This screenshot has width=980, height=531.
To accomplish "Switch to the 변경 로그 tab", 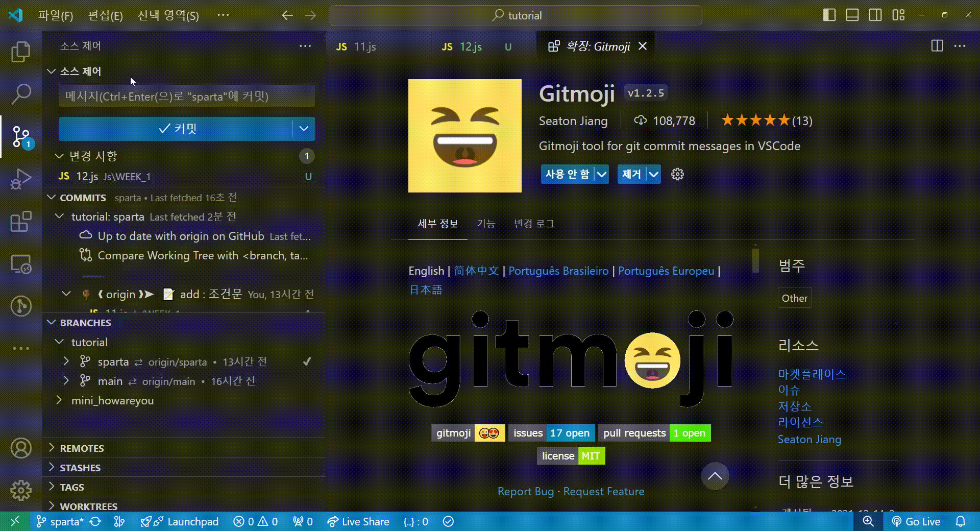I will 534,224.
